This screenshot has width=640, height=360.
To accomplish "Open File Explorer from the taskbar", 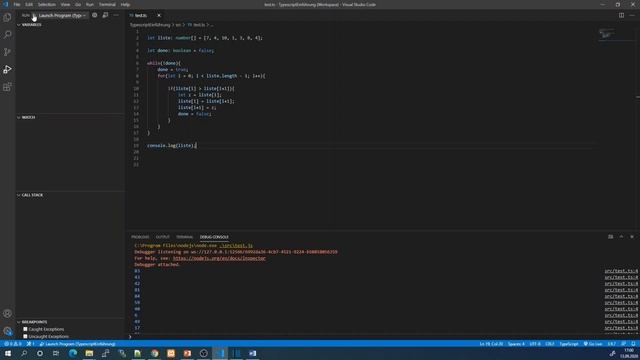I will [89, 353].
